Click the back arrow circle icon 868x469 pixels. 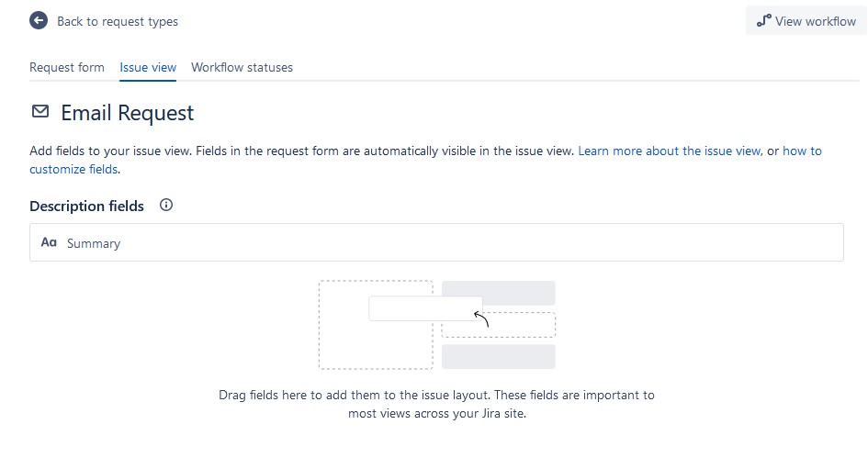(x=39, y=21)
